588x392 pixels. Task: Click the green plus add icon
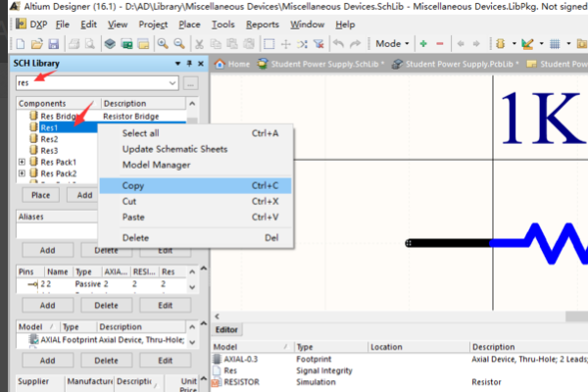tap(423, 44)
